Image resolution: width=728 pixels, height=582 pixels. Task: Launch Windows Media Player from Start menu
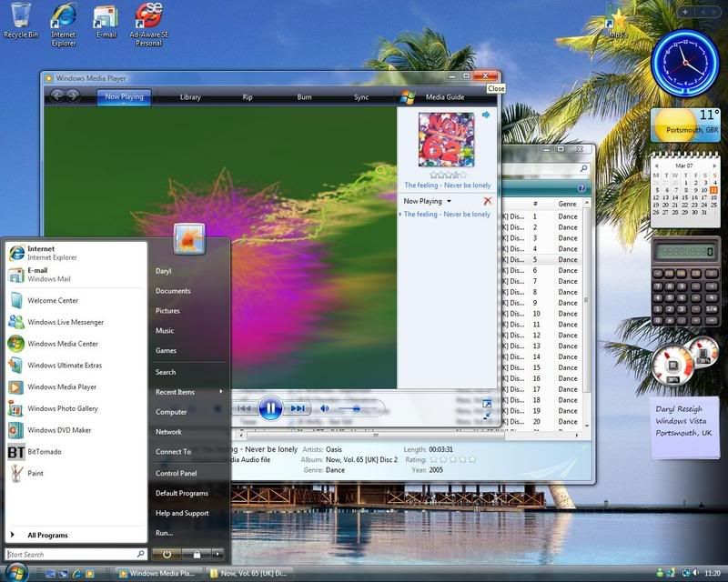(76, 387)
